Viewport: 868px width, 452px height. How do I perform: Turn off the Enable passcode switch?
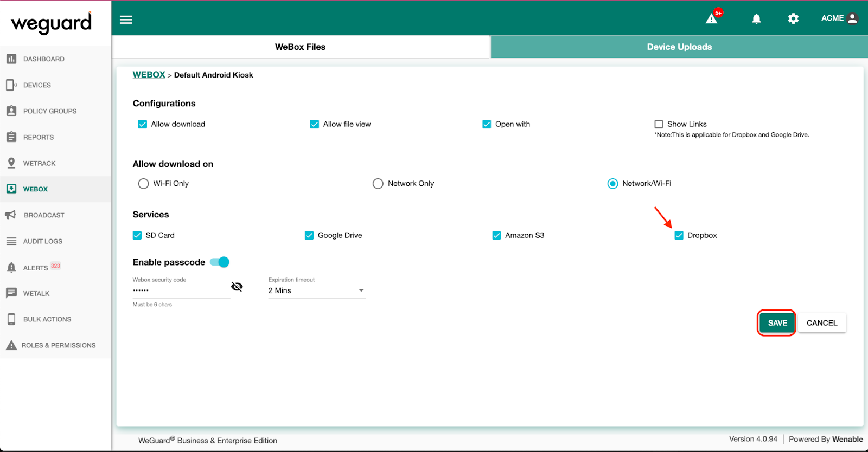(220, 262)
